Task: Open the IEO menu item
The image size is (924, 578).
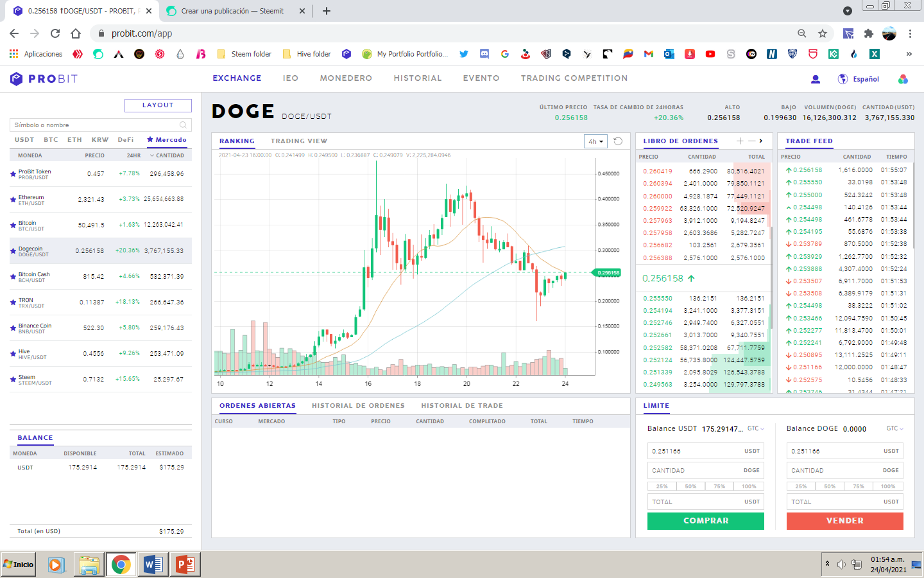Action: 291,78
